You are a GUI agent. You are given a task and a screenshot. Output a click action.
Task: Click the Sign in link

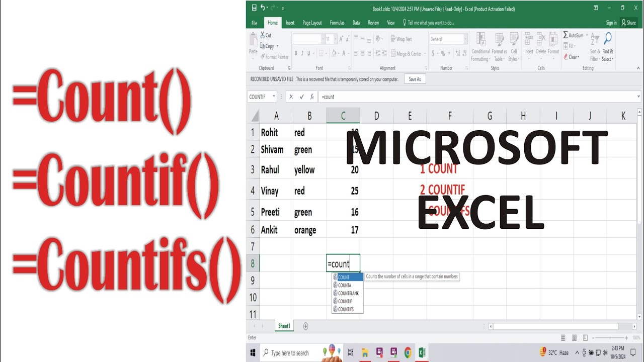point(611,23)
